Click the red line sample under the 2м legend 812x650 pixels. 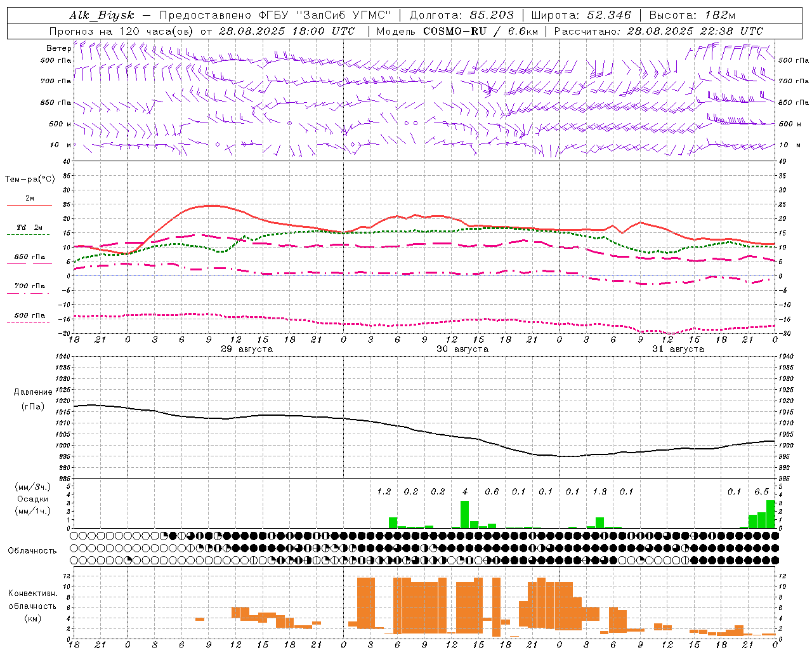coord(29,206)
